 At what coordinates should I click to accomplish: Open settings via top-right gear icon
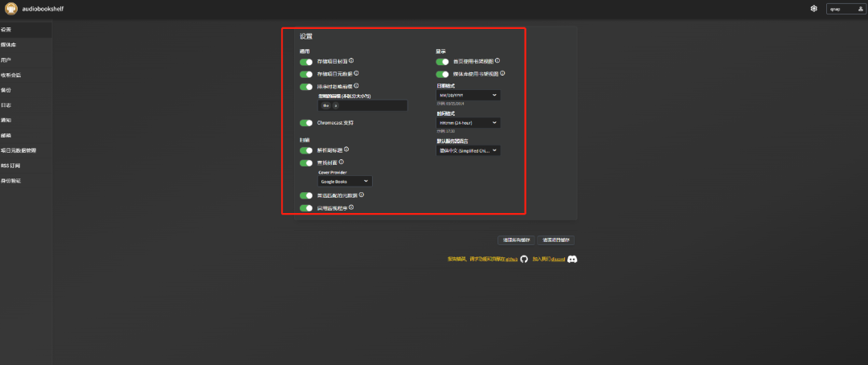pyautogui.click(x=813, y=9)
